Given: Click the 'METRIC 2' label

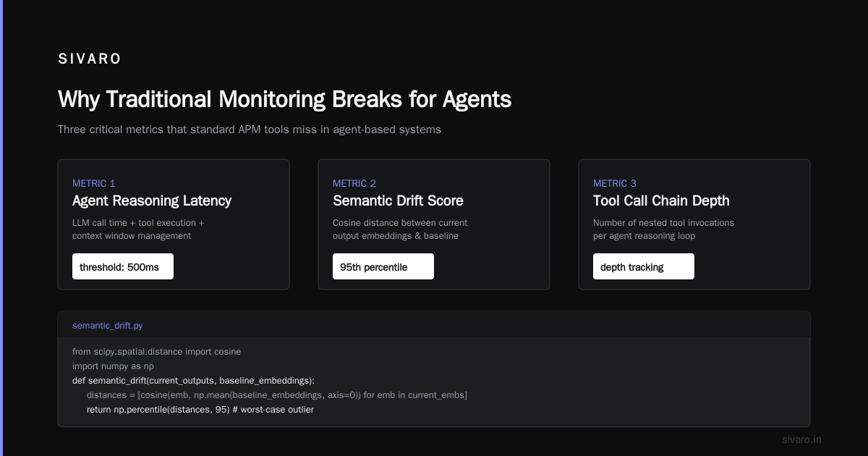Looking at the screenshot, I should click(x=354, y=183).
